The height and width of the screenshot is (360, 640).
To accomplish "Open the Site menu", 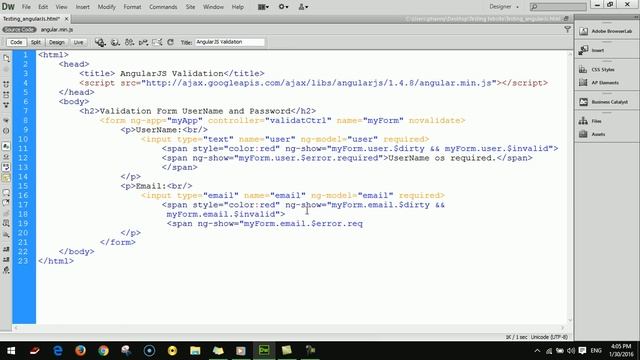I will point(191,7).
